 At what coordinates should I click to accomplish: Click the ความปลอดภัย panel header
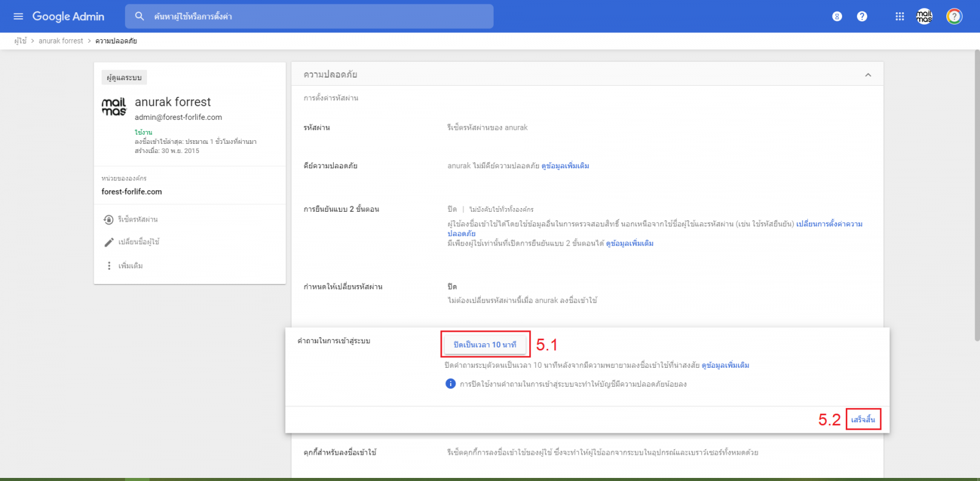coord(587,74)
